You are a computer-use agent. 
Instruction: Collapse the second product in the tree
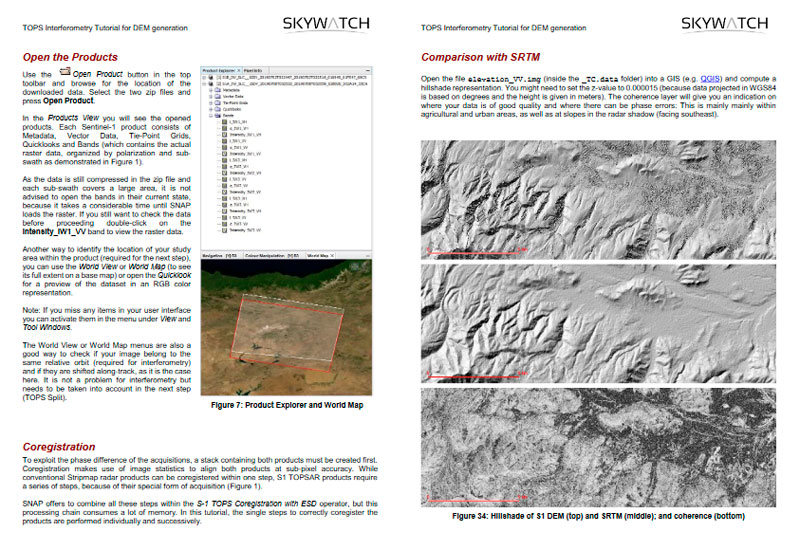204,84
